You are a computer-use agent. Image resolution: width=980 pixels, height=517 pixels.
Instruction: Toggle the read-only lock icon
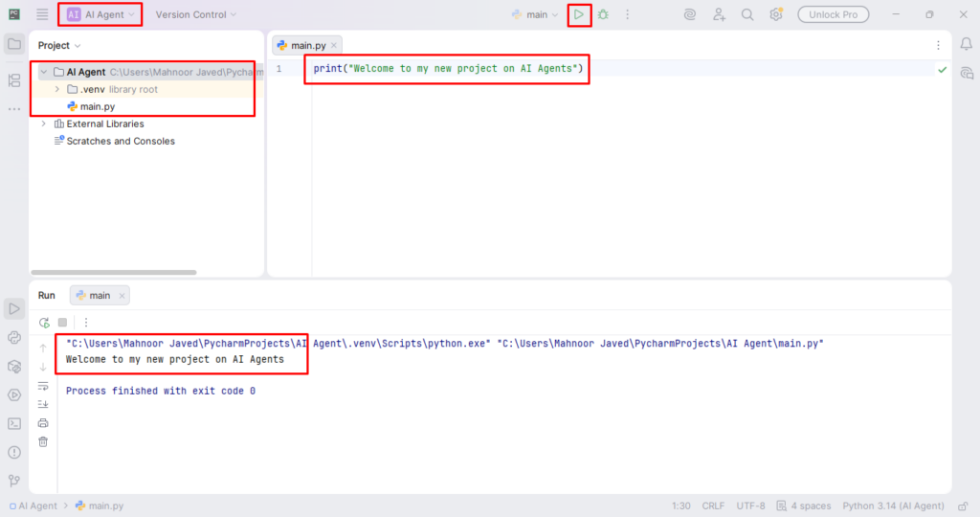point(963,506)
